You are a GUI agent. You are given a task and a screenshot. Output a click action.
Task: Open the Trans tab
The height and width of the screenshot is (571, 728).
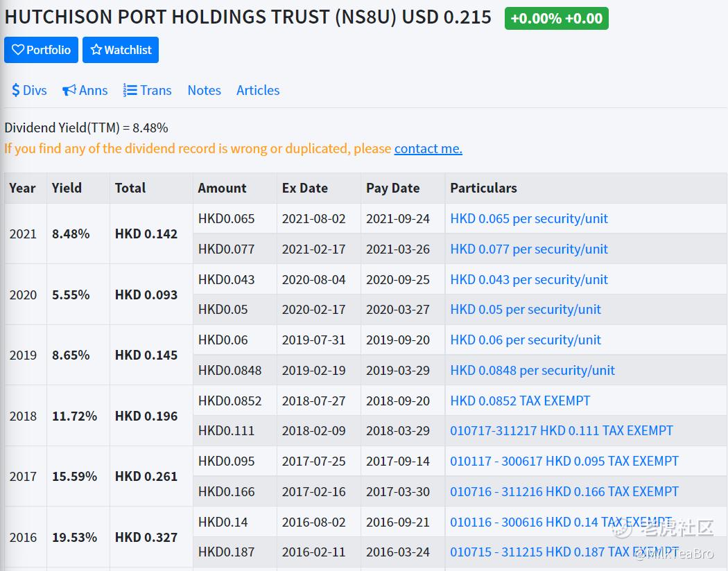[147, 90]
